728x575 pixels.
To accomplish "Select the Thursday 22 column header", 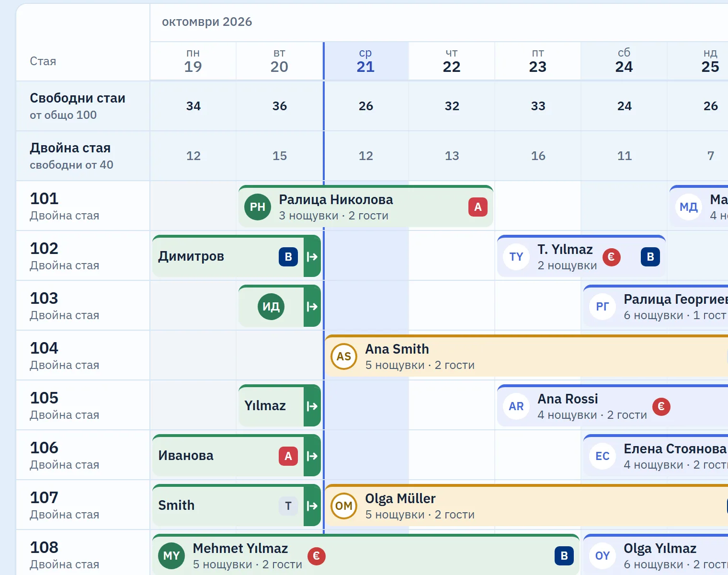I will [x=452, y=61].
